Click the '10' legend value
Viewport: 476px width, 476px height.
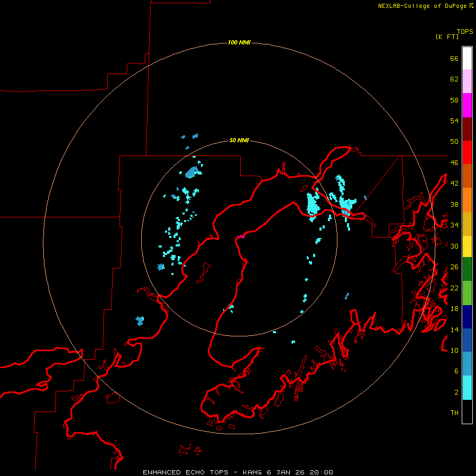454,350
